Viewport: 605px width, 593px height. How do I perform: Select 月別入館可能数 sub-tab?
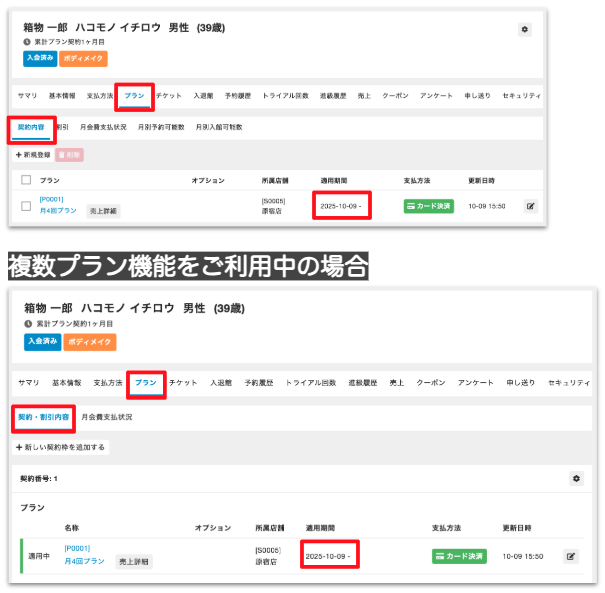(x=220, y=129)
